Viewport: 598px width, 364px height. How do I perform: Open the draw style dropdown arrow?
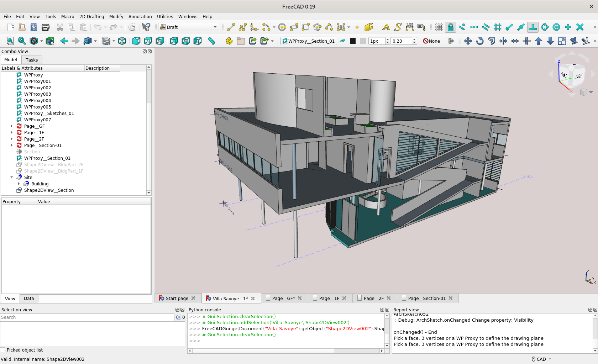[42, 41]
